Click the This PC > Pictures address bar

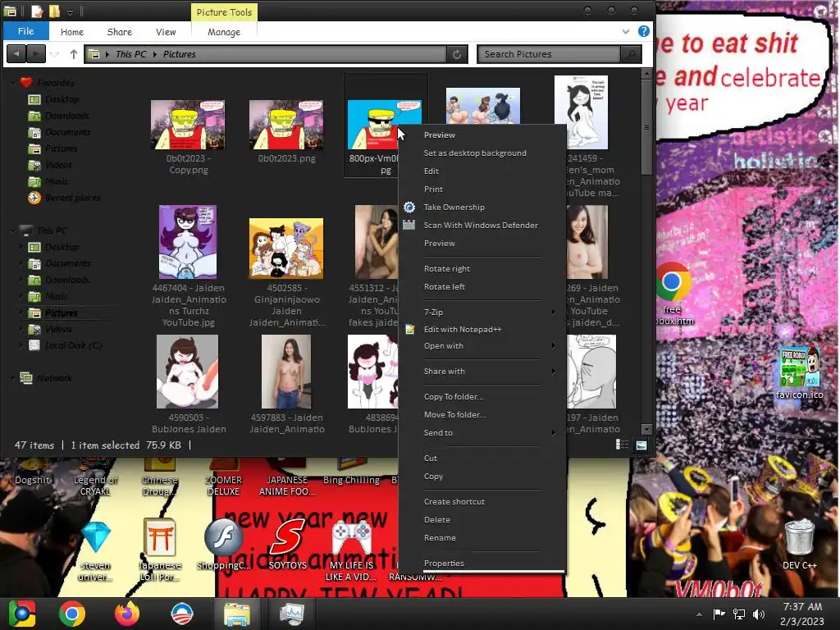[266, 54]
